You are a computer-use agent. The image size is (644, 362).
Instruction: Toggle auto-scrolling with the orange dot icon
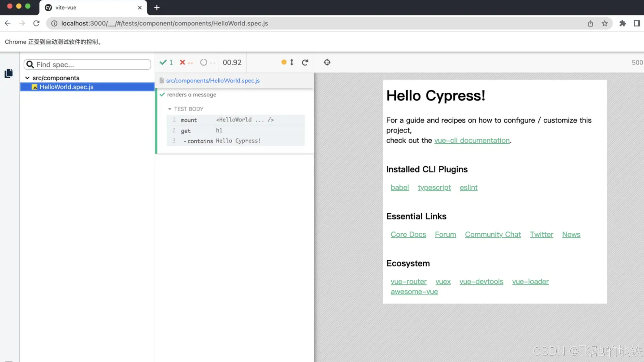(284, 62)
